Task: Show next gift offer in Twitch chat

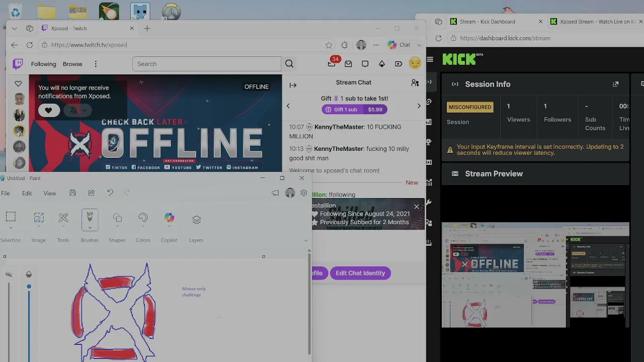Action: (419, 106)
